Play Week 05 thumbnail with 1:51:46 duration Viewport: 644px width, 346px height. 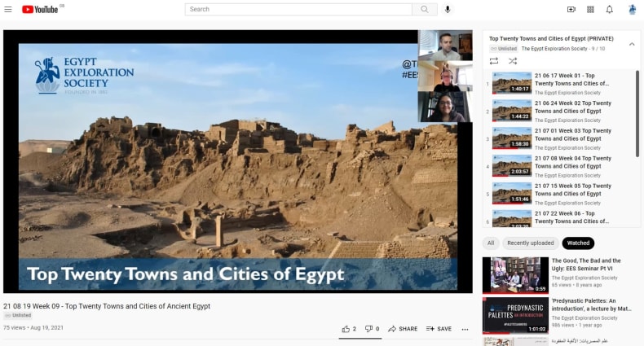pos(512,193)
